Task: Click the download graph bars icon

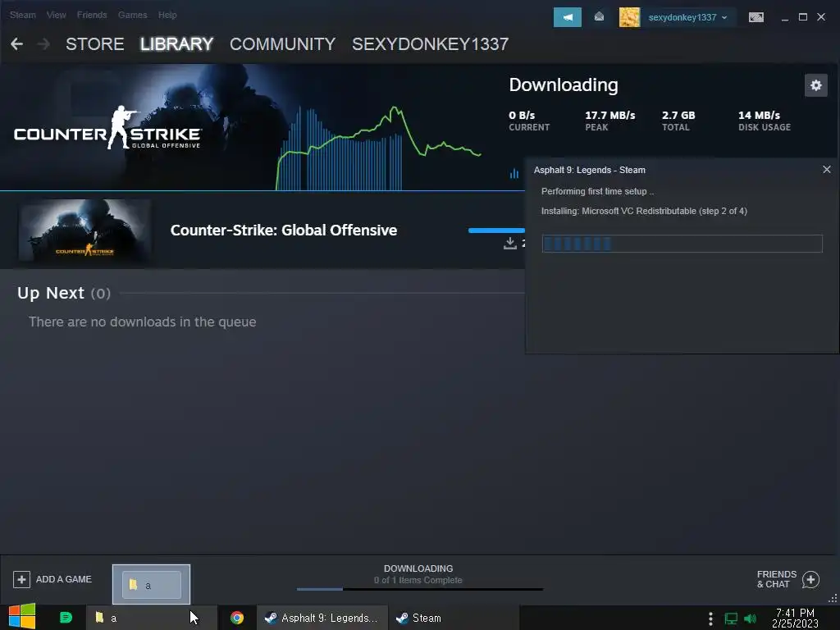Action: tap(514, 173)
